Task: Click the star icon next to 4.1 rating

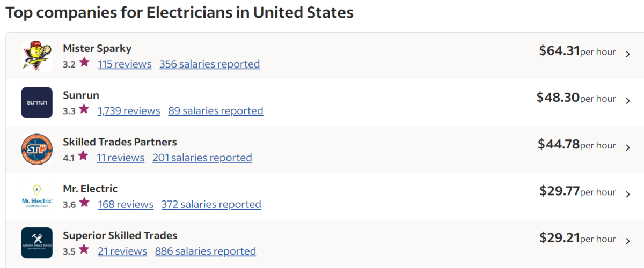Action: click(x=83, y=155)
